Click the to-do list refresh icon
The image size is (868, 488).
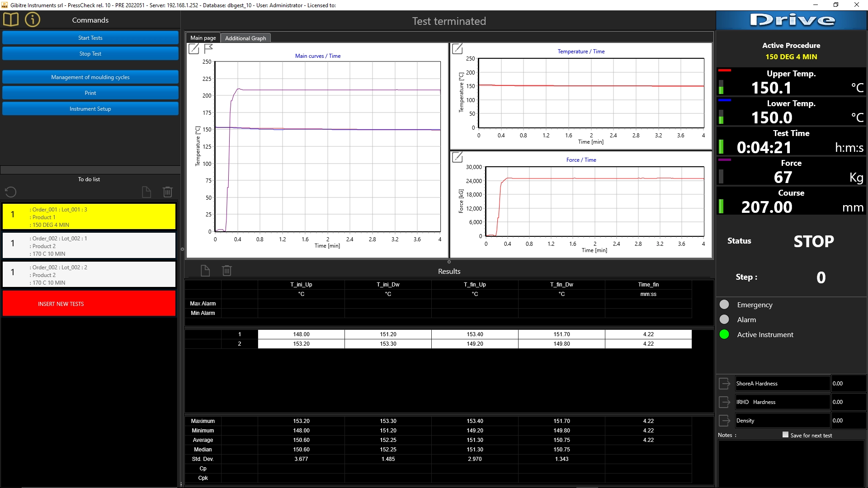(x=10, y=192)
